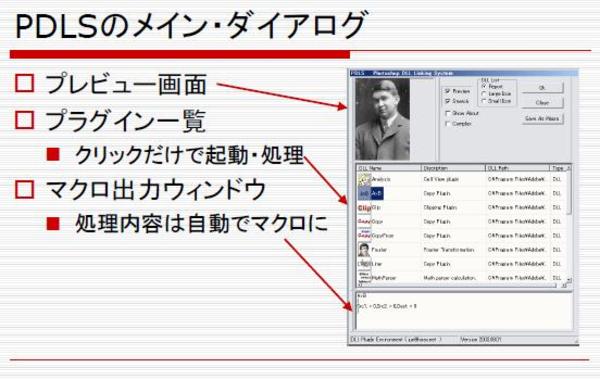Check the Compiler checkbox
The height and width of the screenshot is (380, 600).
point(447,124)
